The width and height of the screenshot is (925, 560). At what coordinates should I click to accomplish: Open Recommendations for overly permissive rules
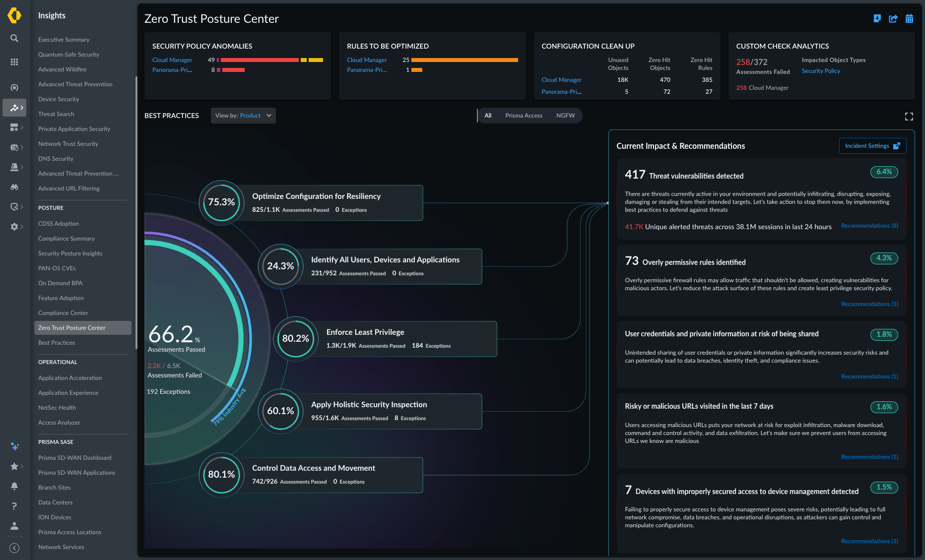869,304
